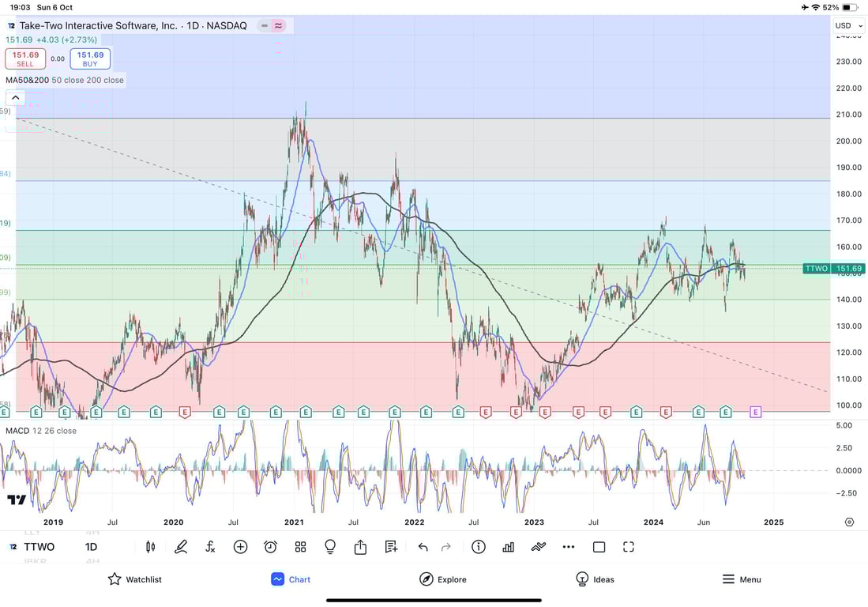
Task: Tap the battery indicator in status bar
Action: [851, 7]
